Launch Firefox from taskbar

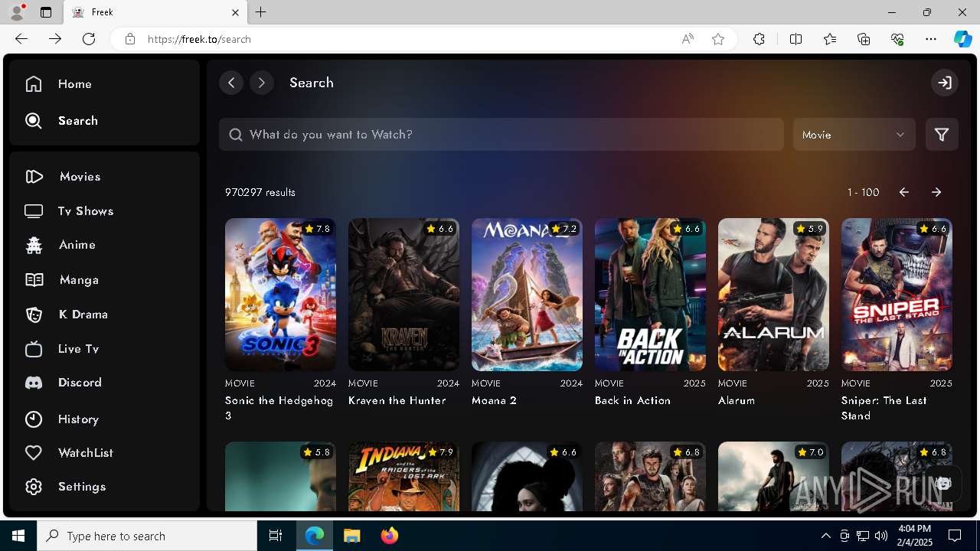point(390,536)
